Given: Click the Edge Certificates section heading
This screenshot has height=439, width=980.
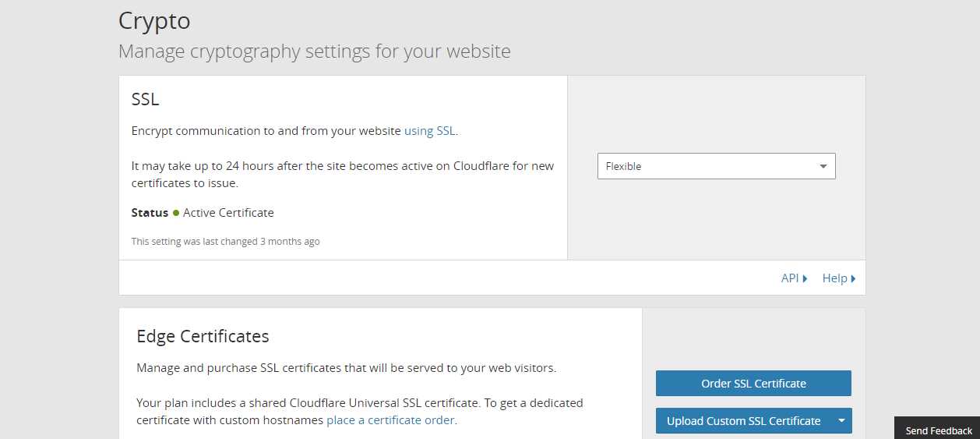Looking at the screenshot, I should tap(203, 336).
